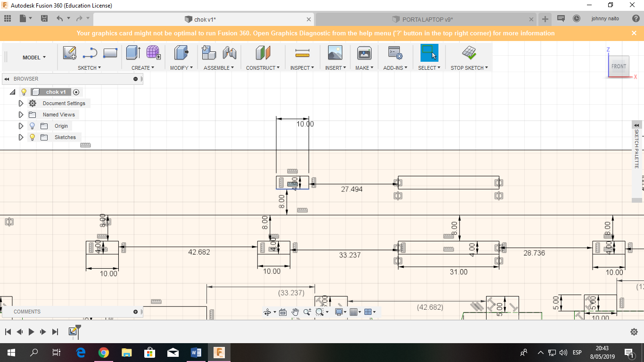Click the Look At navigation icon
Screen dimensions: 644x362
tap(283, 312)
